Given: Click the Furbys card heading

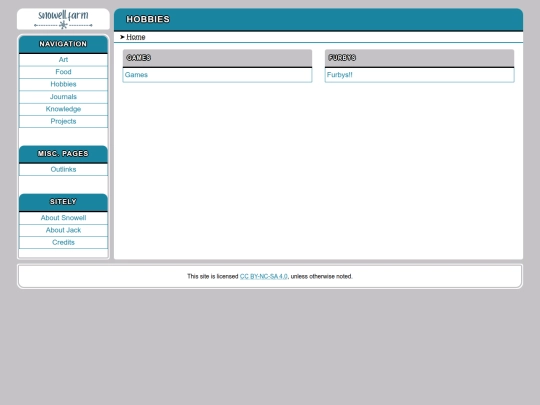Looking at the screenshot, I should tap(342, 58).
